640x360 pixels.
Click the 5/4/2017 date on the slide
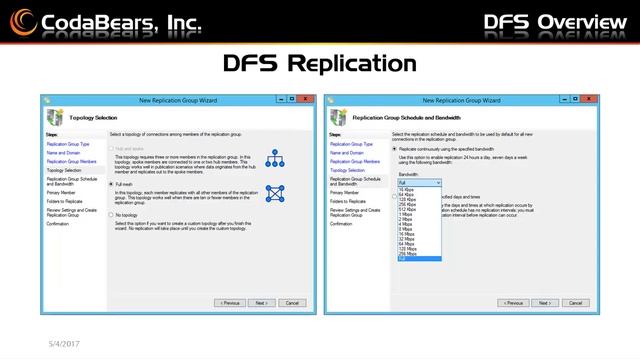click(64, 344)
